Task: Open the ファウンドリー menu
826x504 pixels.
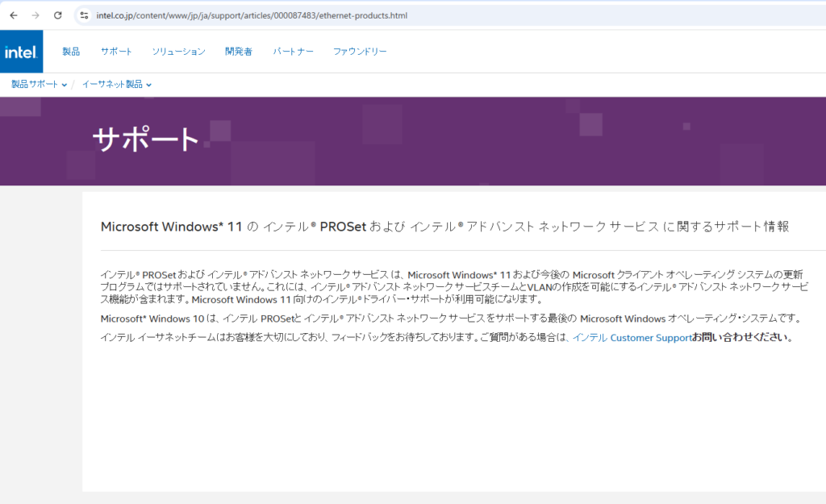Action: (360, 51)
